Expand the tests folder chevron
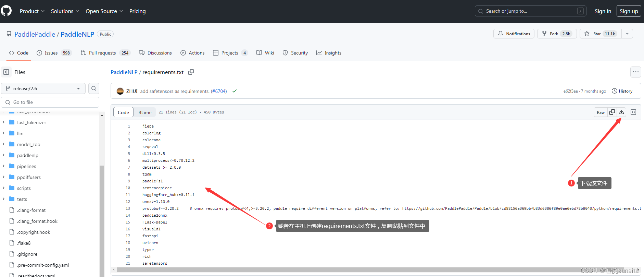The width and height of the screenshot is (644, 277). (x=3, y=199)
